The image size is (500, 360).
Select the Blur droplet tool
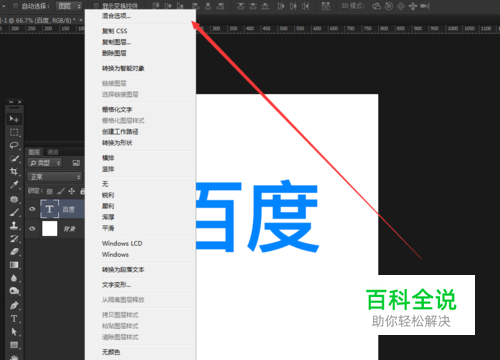(14, 278)
